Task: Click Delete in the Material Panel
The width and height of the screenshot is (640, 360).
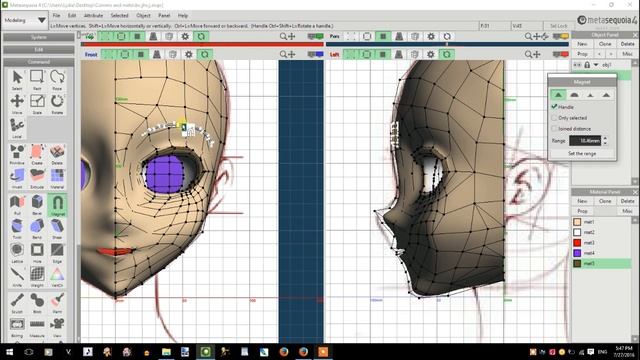Action: point(627,201)
